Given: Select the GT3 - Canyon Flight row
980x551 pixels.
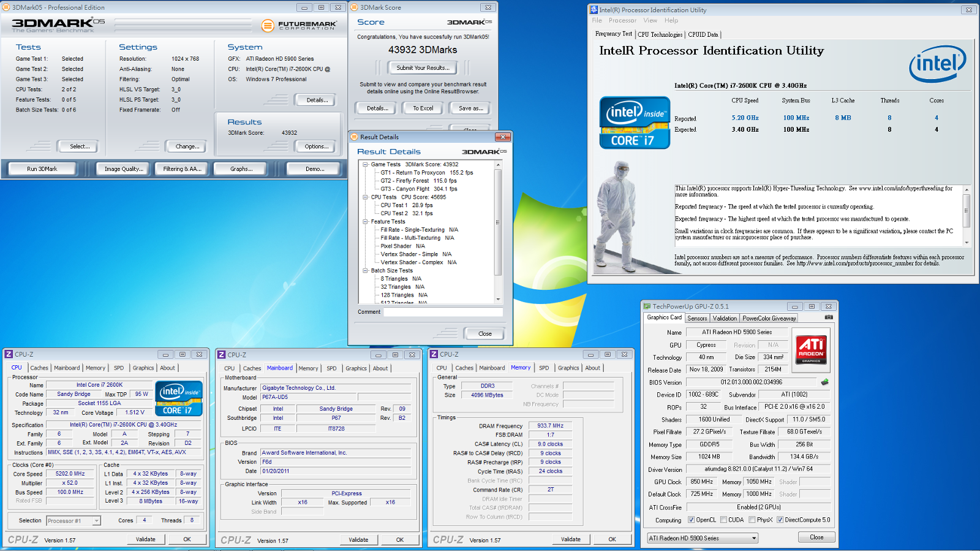Looking at the screenshot, I should 418,189.
